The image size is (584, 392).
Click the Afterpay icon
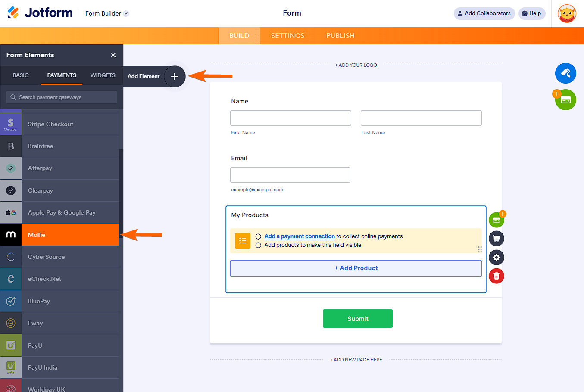pos(11,168)
